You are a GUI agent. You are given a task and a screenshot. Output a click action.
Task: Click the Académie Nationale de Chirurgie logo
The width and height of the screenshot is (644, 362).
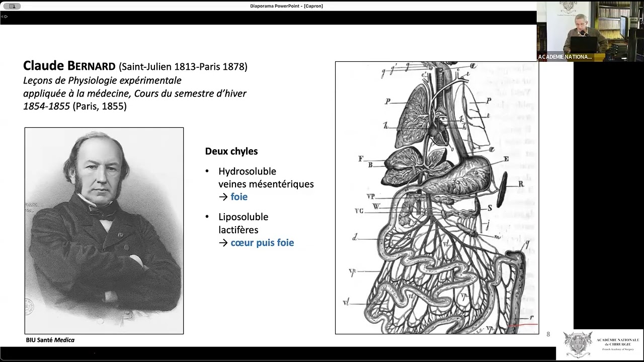tap(600, 344)
